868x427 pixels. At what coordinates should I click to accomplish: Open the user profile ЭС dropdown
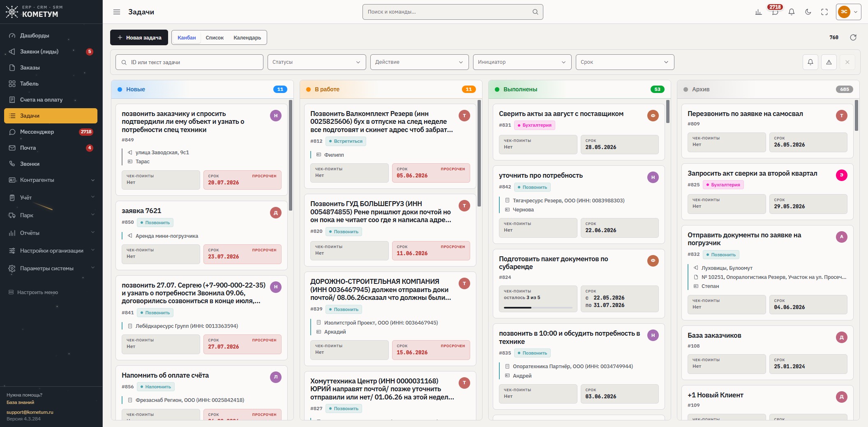[x=848, y=12]
